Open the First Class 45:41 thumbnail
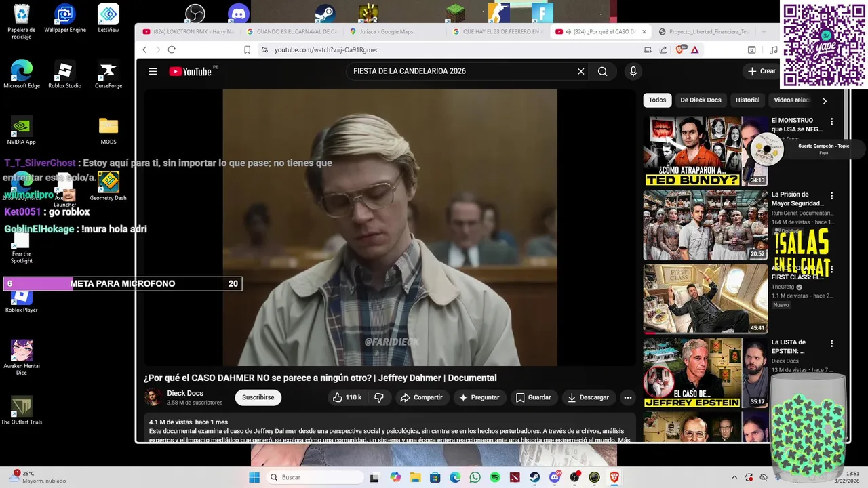868x488 pixels. pyautogui.click(x=705, y=299)
